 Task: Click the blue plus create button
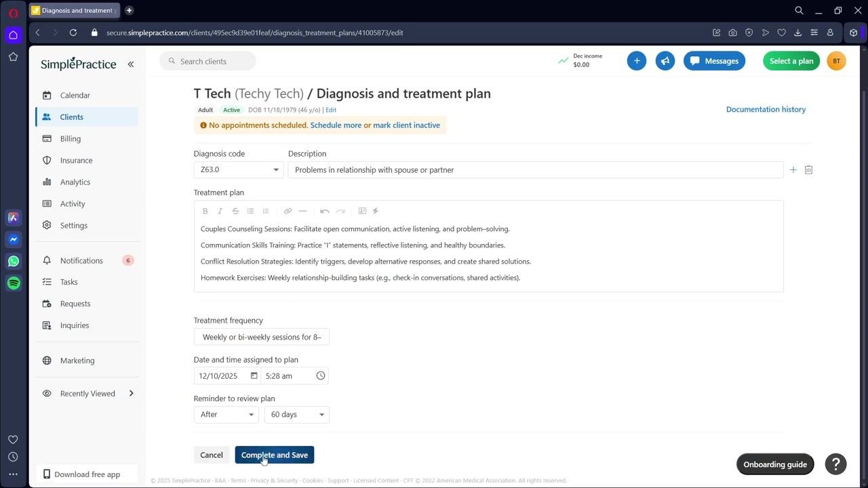pyautogui.click(x=637, y=61)
